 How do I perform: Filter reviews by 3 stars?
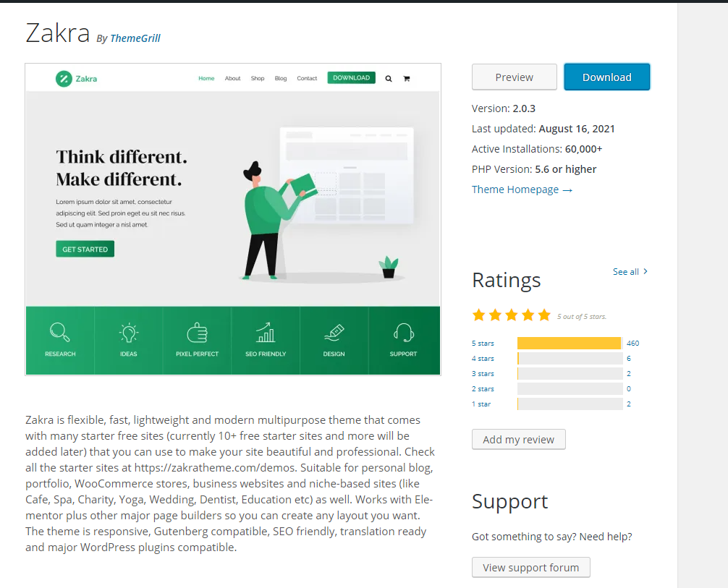[483, 374]
